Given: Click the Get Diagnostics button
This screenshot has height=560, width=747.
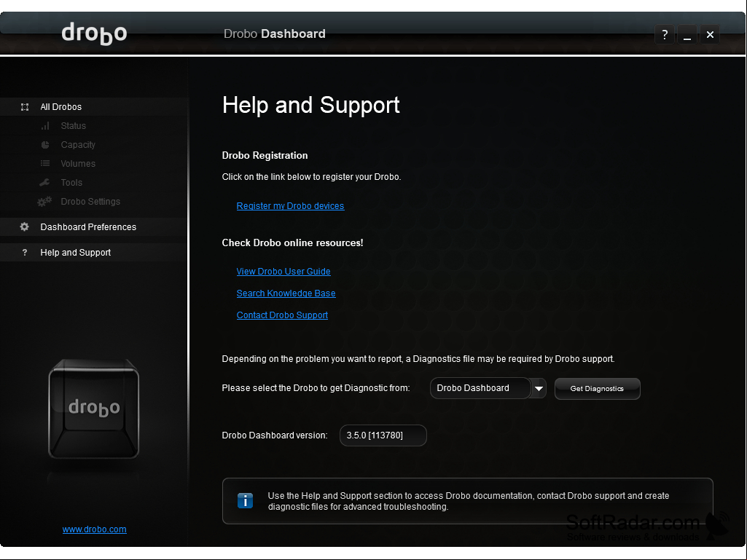Looking at the screenshot, I should [598, 389].
